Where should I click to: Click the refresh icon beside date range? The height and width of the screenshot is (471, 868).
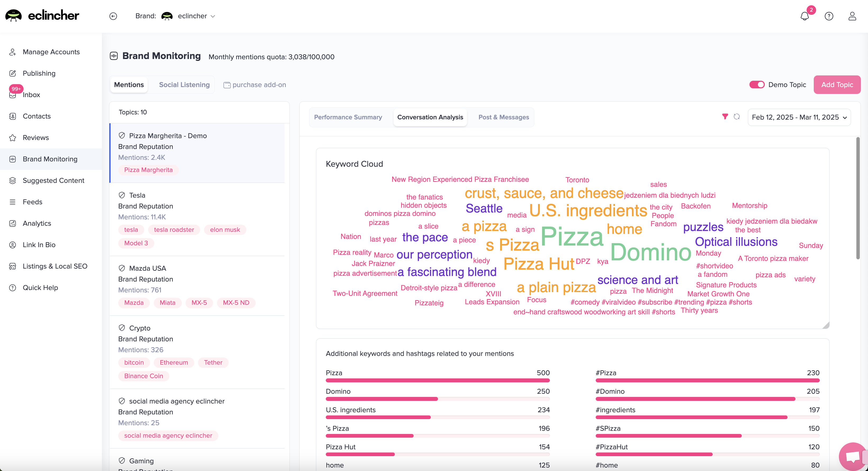736,117
